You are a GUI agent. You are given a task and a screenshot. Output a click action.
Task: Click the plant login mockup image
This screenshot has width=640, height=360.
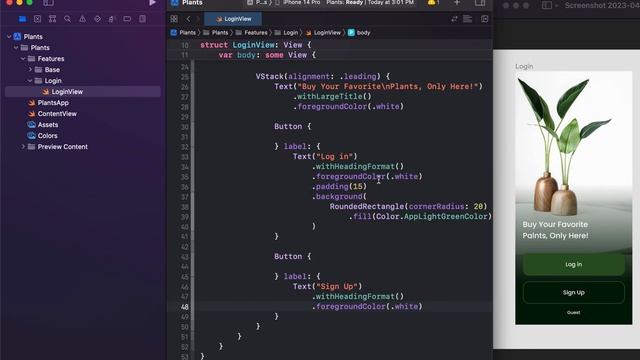pos(573,198)
